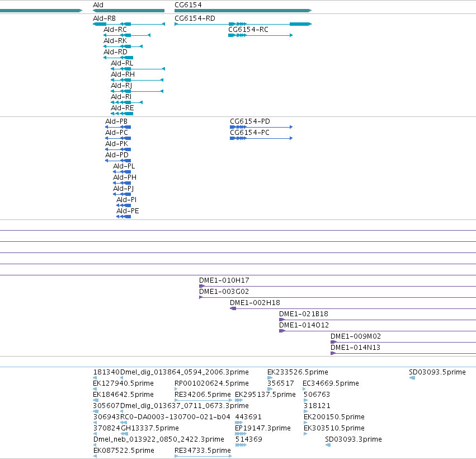Click the Ald-RB transcript label

tap(104, 18)
